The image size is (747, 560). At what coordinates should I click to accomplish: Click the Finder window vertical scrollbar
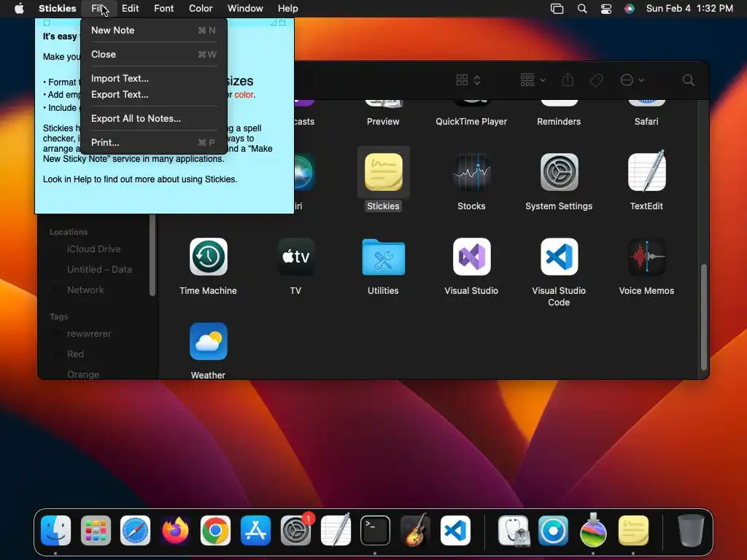(x=703, y=316)
